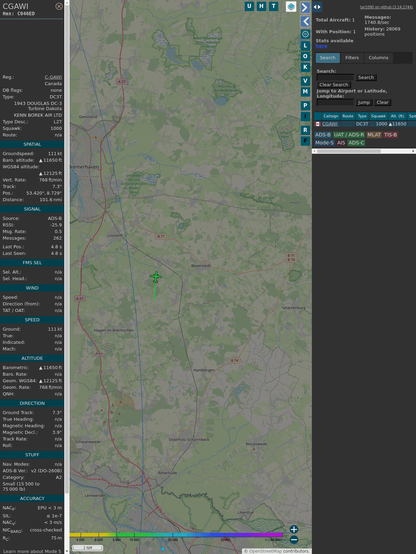Click the left-pointing chevron map button

pyautogui.click(x=305, y=21)
